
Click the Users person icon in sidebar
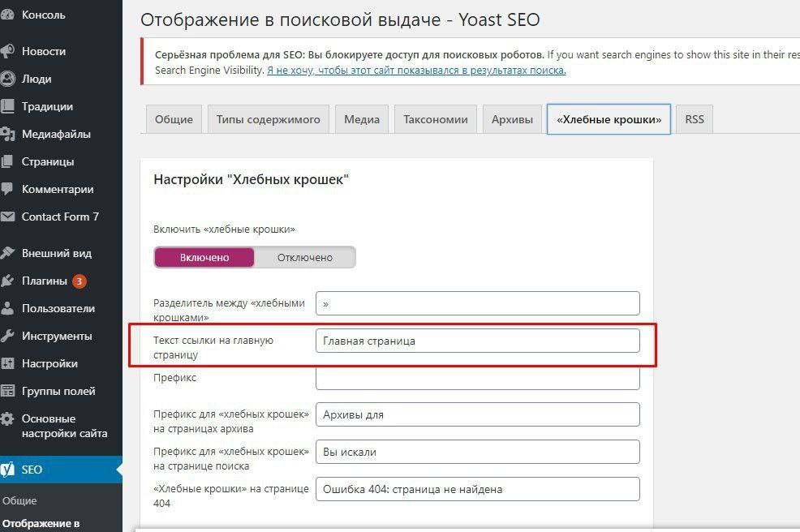[7, 309]
